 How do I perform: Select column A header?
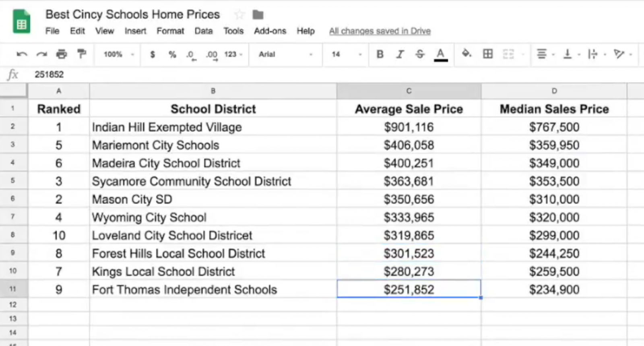click(x=59, y=91)
